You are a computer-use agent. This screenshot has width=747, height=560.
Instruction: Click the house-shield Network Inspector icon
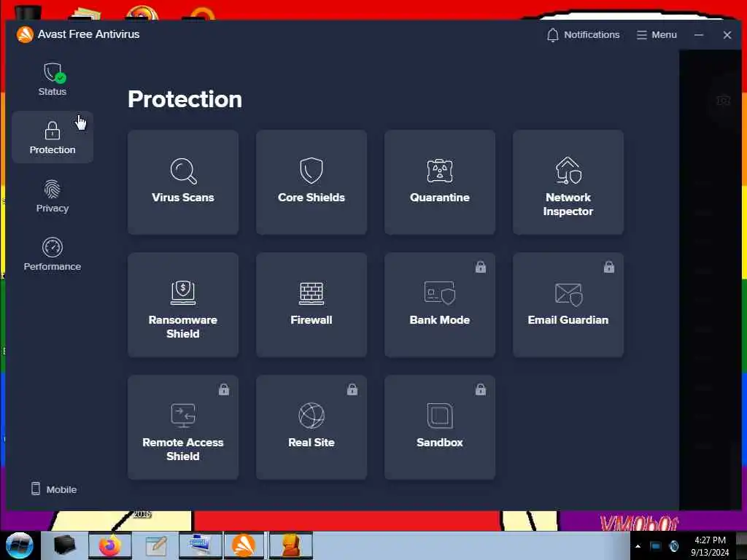pos(568,171)
